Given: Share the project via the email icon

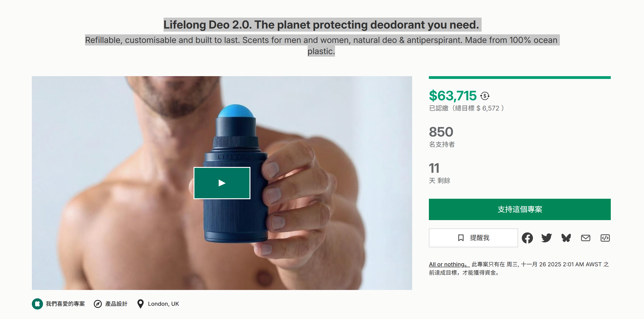Looking at the screenshot, I should [x=585, y=238].
